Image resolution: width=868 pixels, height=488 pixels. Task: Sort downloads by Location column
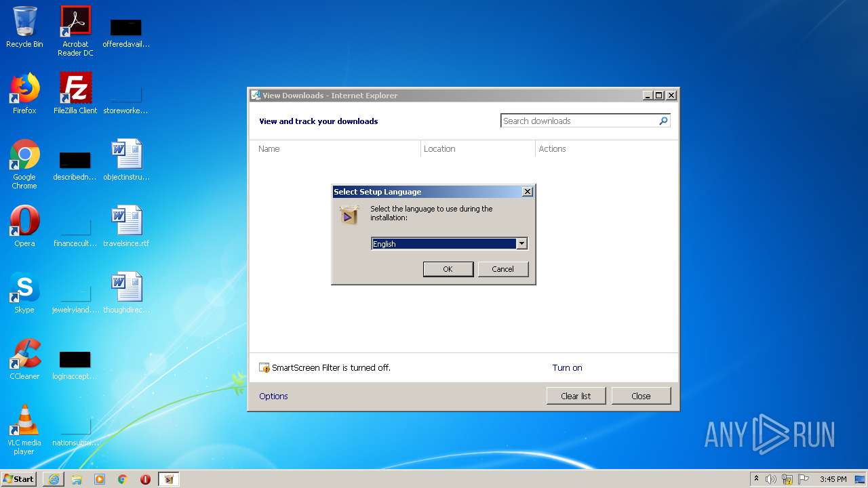coord(478,149)
